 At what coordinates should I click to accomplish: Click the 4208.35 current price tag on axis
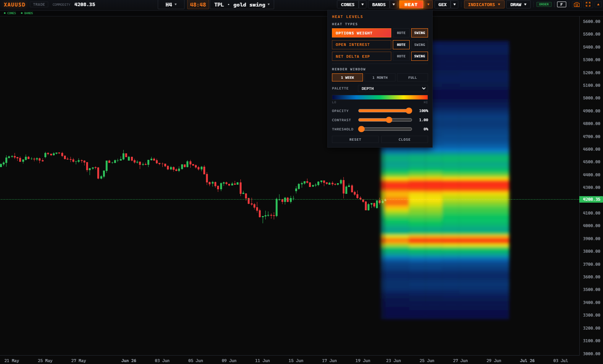tap(591, 199)
